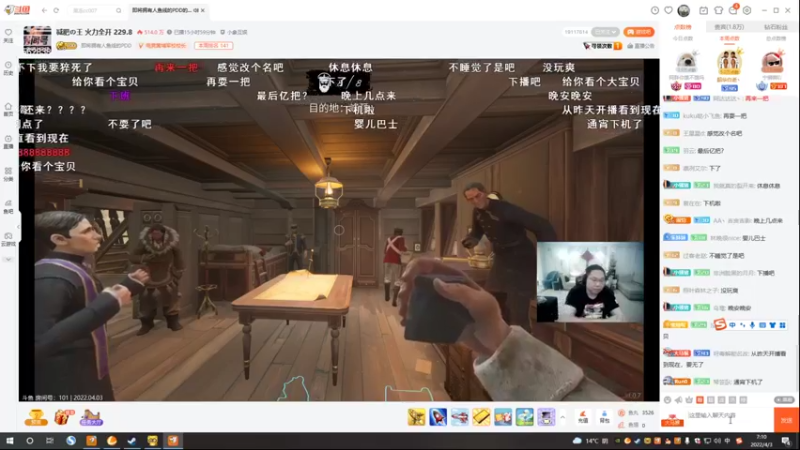This screenshot has width=800, height=450.
Task: Select the total ranking sub-tab
Action: 776,38
